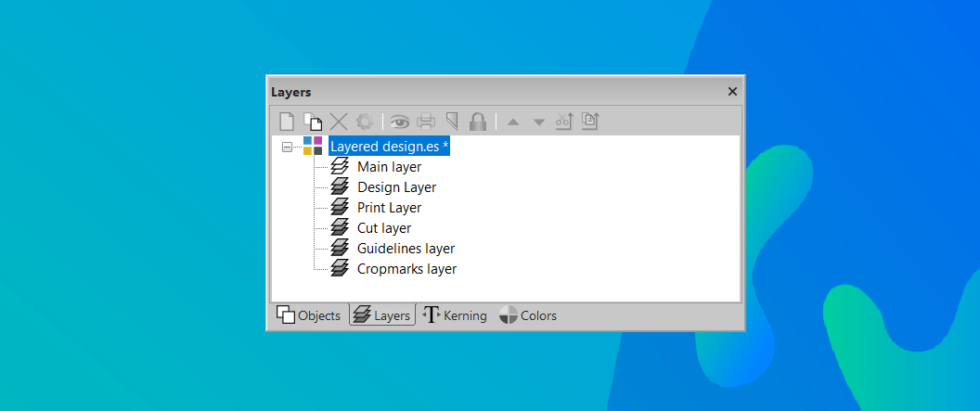This screenshot has width=980, height=411.
Task: Move layer up arrow
Action: click(513, 122)
